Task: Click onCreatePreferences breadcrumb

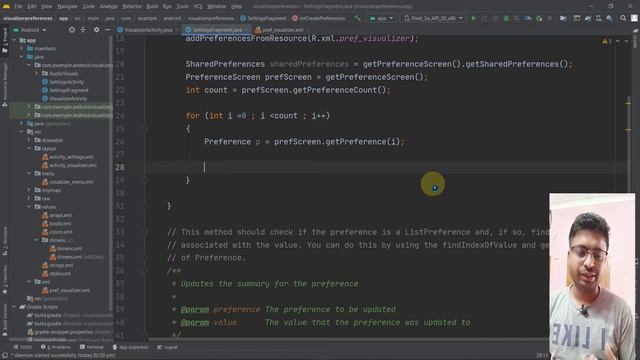Action: tap(318, 18)
